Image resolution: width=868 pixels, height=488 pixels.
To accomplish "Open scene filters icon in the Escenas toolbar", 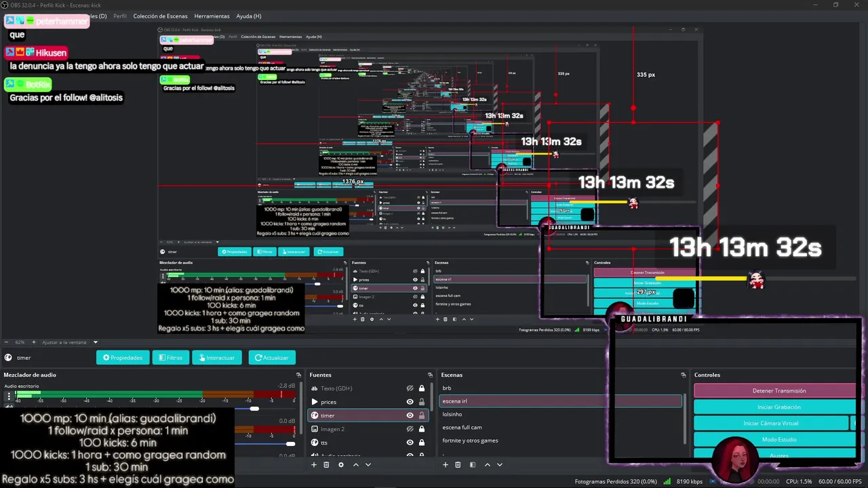I will pyautogui.click(x=473, y=465).
